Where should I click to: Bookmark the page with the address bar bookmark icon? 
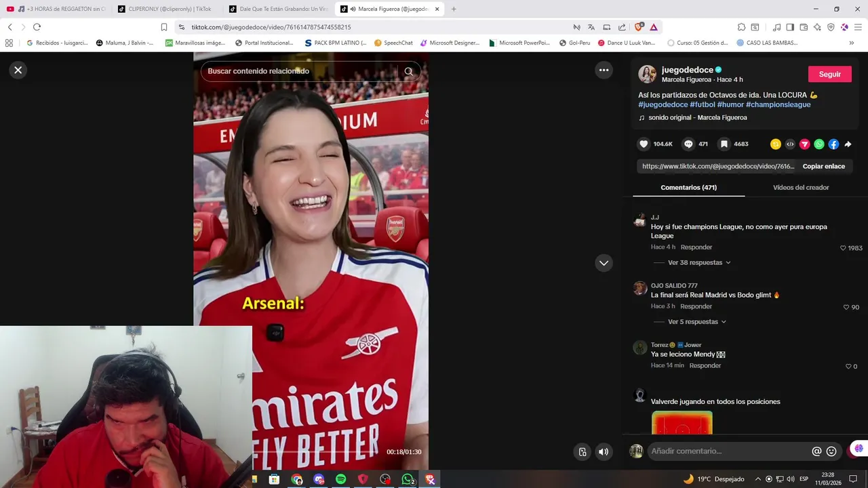pos(164,27)
